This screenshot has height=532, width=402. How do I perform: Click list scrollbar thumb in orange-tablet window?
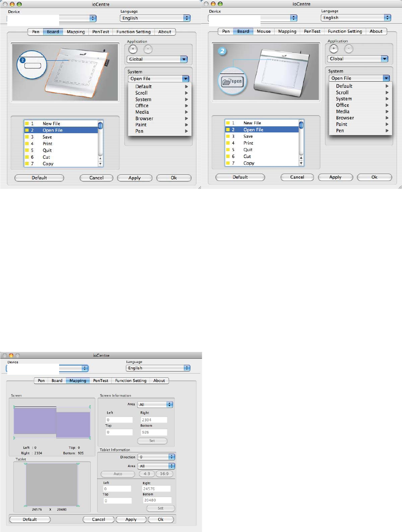(x=100, y=126)
